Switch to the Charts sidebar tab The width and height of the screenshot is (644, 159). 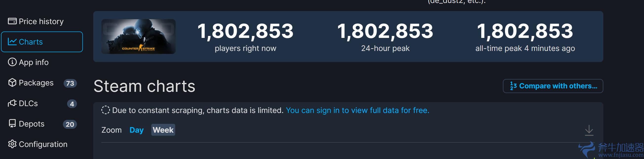tap(31, 42)
